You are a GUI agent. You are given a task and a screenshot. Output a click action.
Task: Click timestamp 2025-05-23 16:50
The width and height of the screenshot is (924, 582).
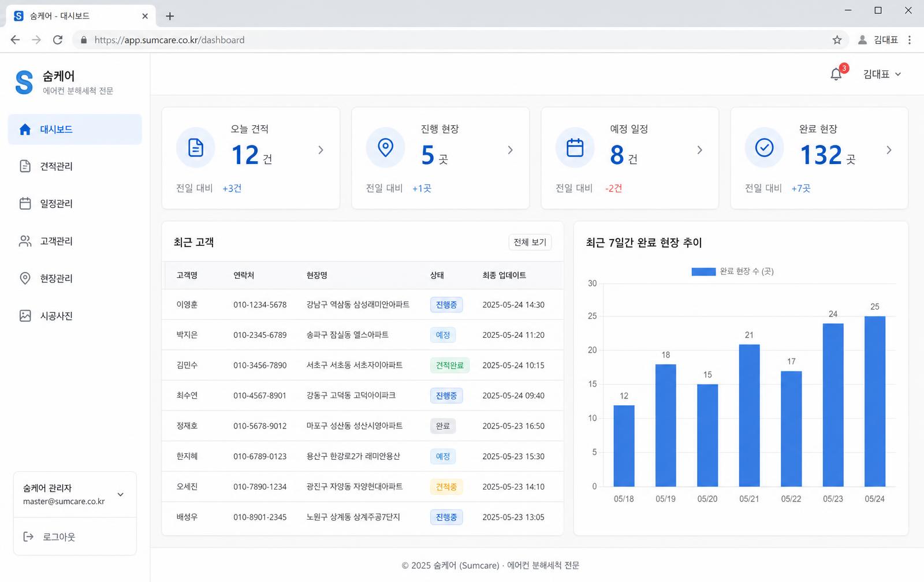coord(513,426)
